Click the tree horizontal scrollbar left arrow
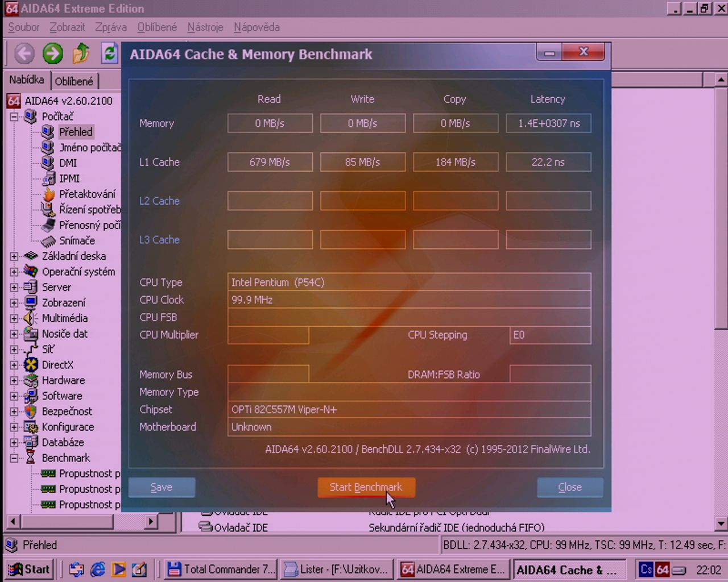The height and width of the screenshot is (582, 728). pos(13,521)
